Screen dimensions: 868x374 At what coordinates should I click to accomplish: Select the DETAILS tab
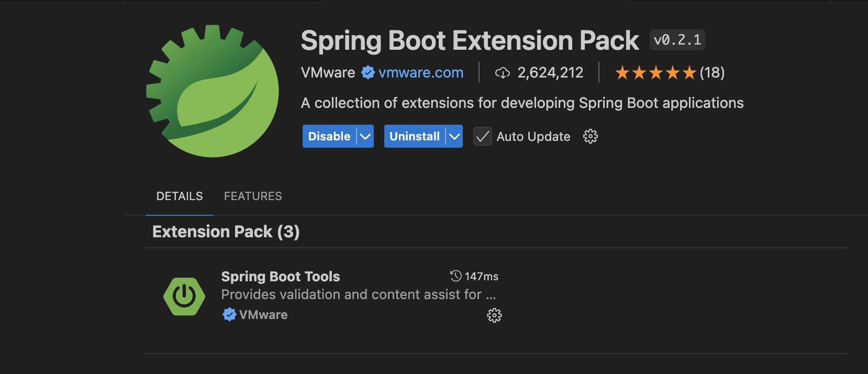[x=180, y=196]
